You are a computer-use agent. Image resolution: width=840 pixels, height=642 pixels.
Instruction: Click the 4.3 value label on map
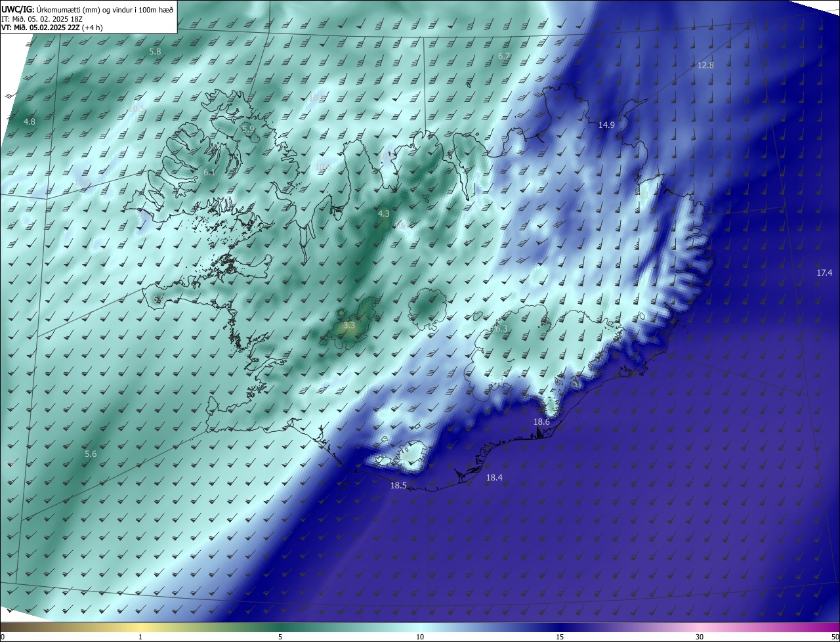tap(384, 213)
